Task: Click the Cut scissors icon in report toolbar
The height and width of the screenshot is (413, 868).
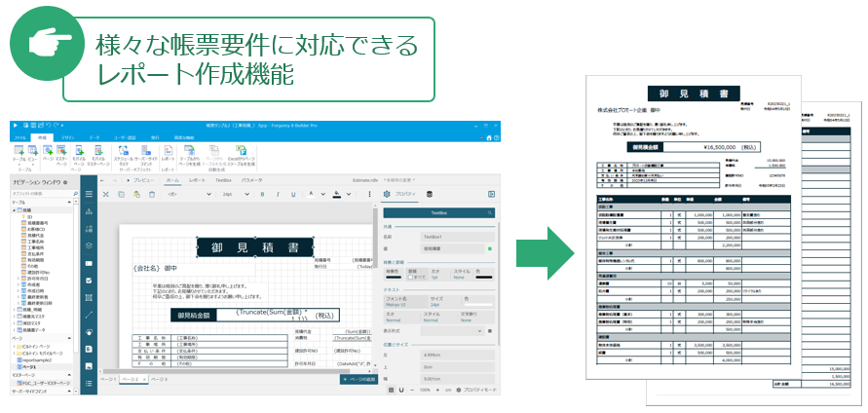Action: (x=106, y=194)
